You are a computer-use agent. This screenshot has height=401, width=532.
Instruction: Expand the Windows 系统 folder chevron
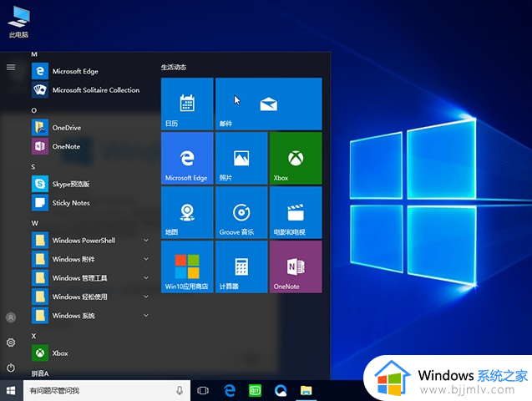coord(146,316)
